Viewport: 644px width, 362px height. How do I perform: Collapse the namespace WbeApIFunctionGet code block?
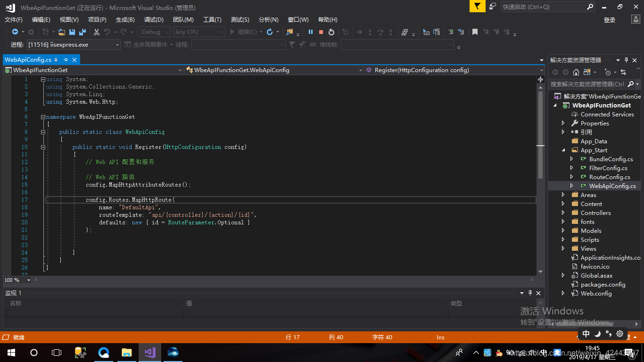tap(43, 117)
